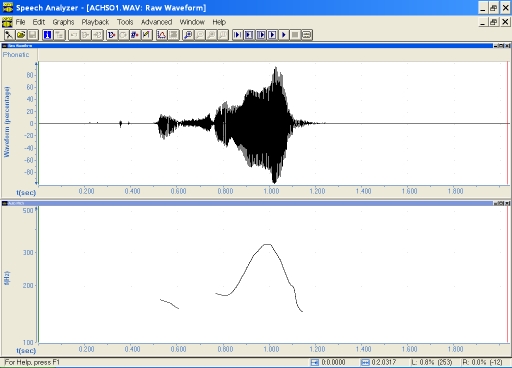Click the '#' with red dot toolbar icon
Screen dimensions: 512x368
[x=135, y=35]
